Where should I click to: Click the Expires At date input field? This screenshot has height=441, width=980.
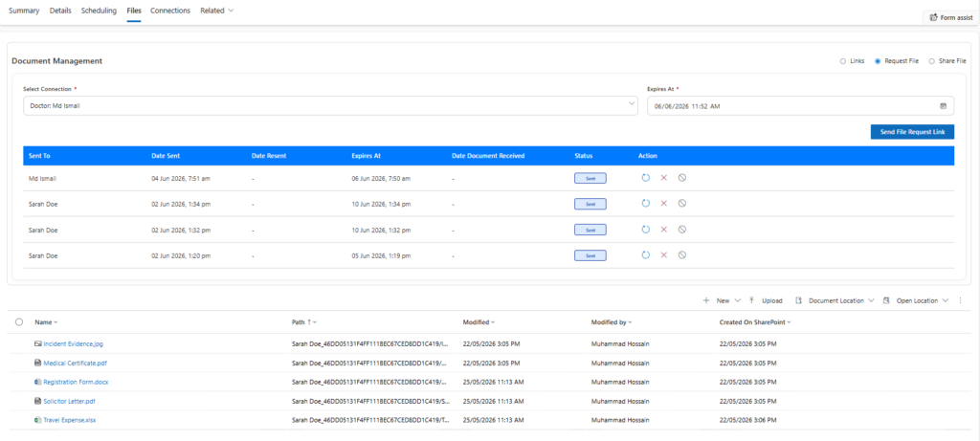click(x=801, y=106)
